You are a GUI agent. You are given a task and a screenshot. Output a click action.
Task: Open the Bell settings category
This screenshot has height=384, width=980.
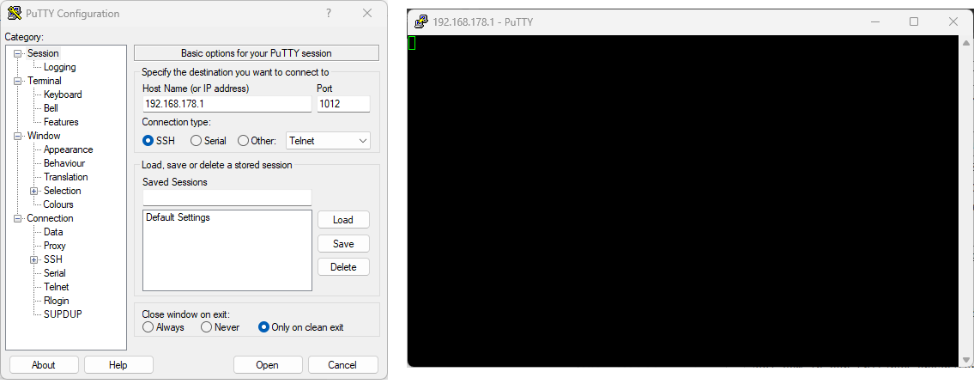point(51,109)
